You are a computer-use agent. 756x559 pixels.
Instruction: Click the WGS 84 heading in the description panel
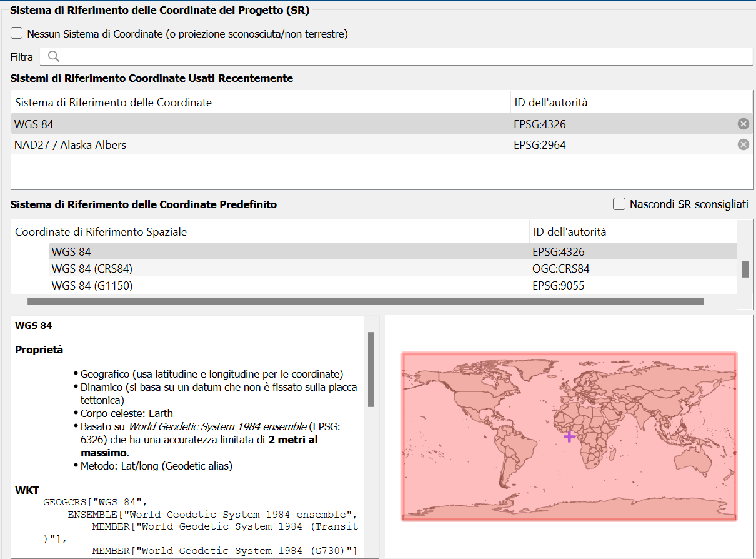[x=34, y=325]
